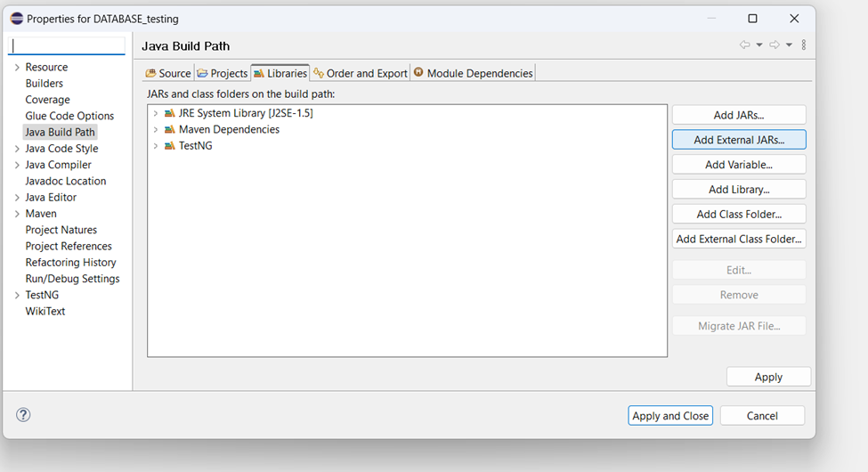
Task: Click the help question mark icon
Action: pyautogui.click(x=23, y=414)
